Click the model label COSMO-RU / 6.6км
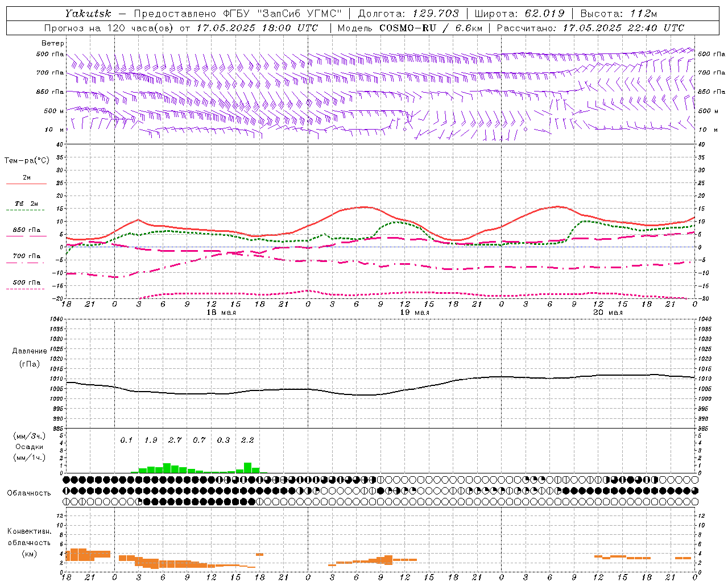 431,28
